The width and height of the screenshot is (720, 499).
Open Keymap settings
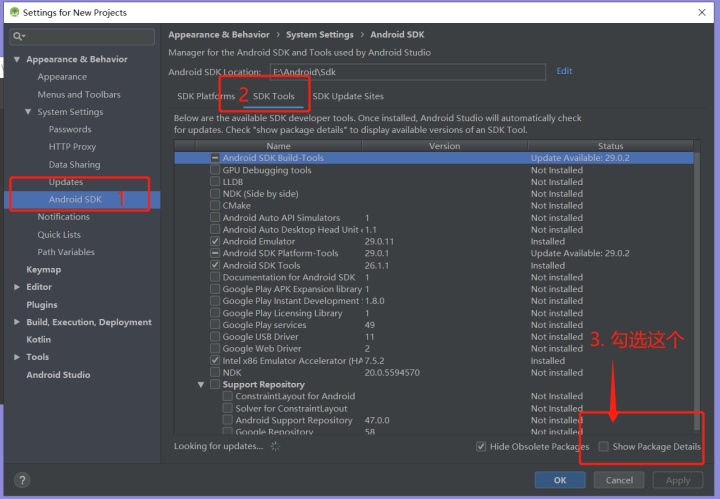(44, 269)
